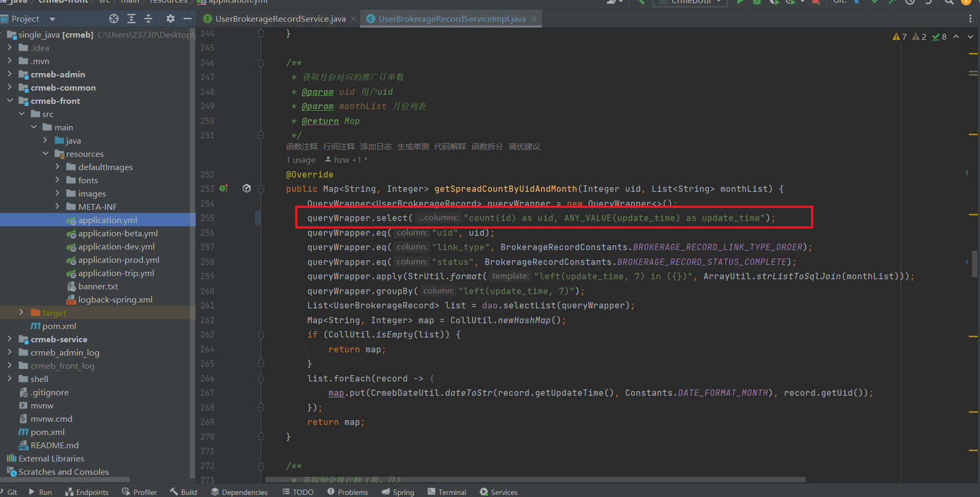The image size is (980, 497).
Task: Open the Project view dropdown
Action: point(52,19)
